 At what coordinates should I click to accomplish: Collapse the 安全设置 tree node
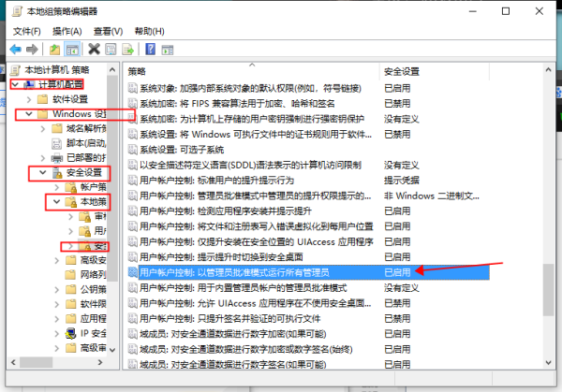click(x=43, y=172)
